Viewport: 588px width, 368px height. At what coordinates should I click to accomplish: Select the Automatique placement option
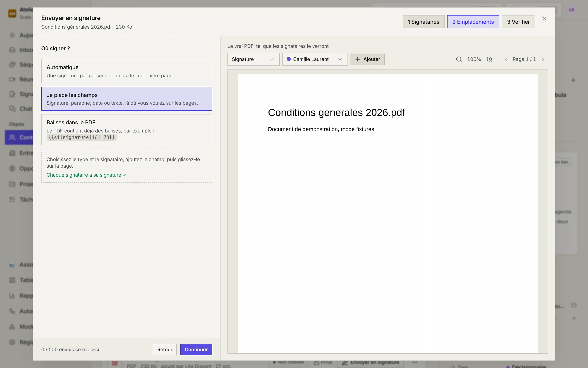click(x=127, y=71)
